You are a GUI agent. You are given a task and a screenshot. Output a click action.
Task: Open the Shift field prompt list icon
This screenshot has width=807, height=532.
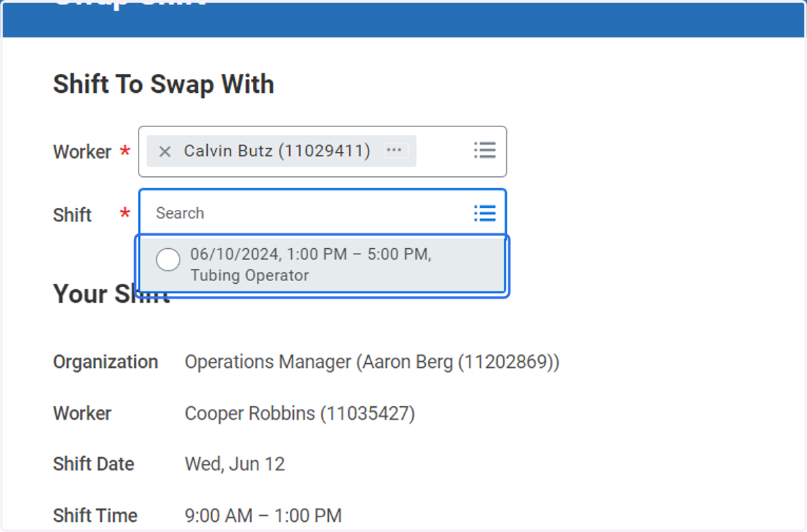coord(484,213)
